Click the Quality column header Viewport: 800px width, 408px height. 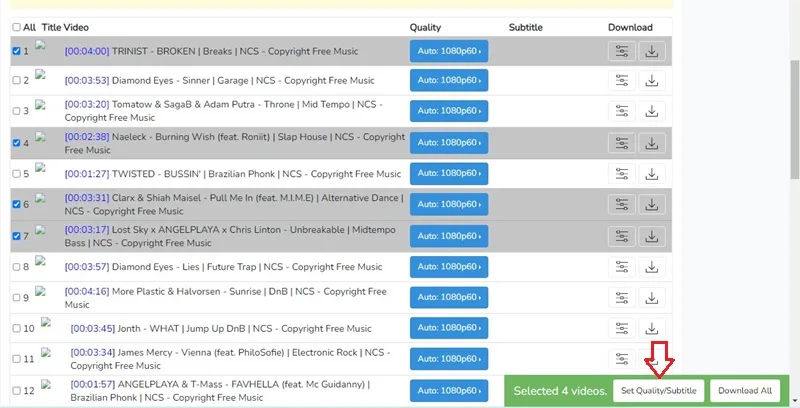(425, 28)
